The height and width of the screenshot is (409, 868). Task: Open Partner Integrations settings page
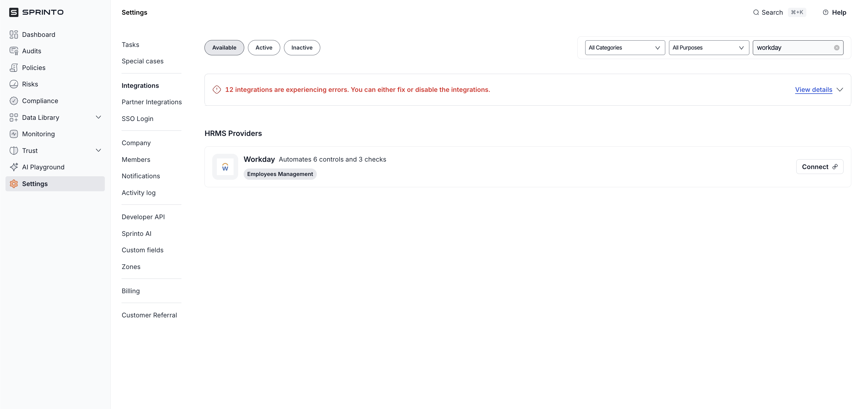152,102
